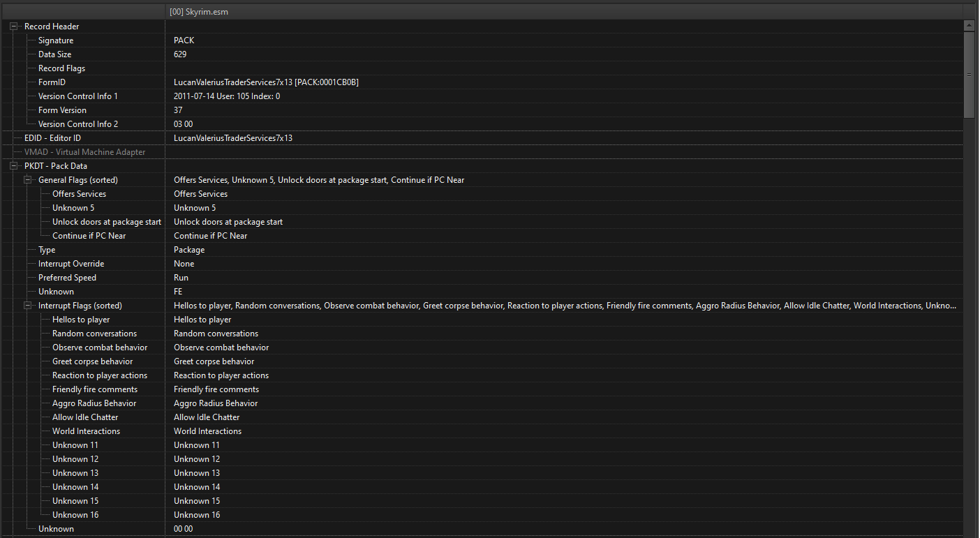980x538 pixels.
Task: Click FormID value LucanValeriusTraderServices7x13 [PACK:0001CB0B]
Action: [266, 82]
